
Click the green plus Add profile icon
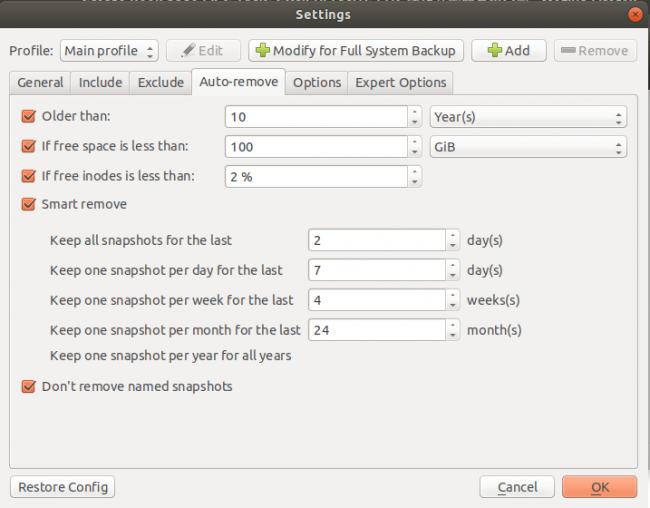point(495,51)
